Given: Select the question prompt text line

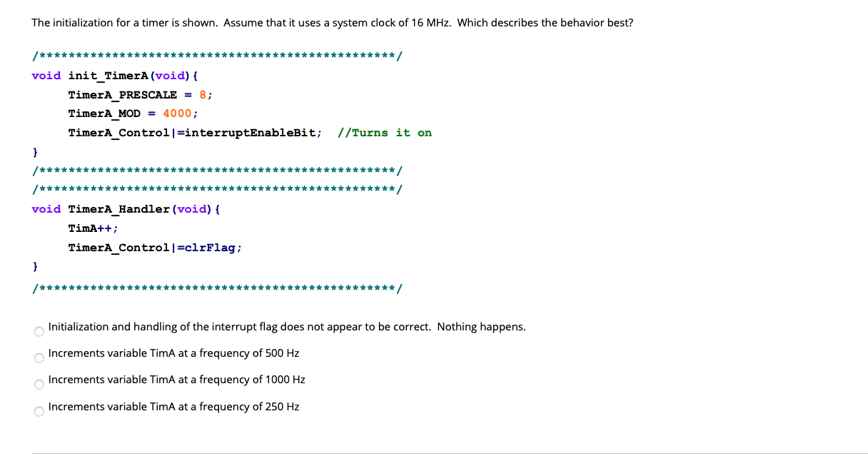Looking at the screenshot, I should click(x=332, y=22).
